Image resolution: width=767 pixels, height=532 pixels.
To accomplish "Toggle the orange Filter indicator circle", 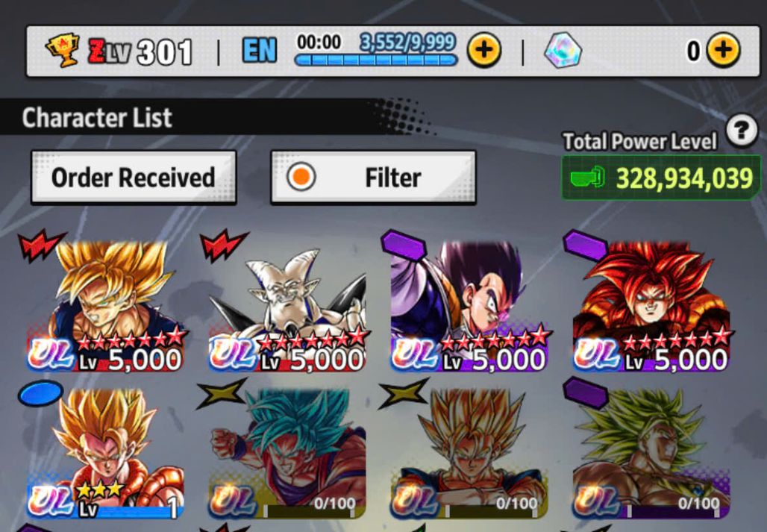I will 301,177.
